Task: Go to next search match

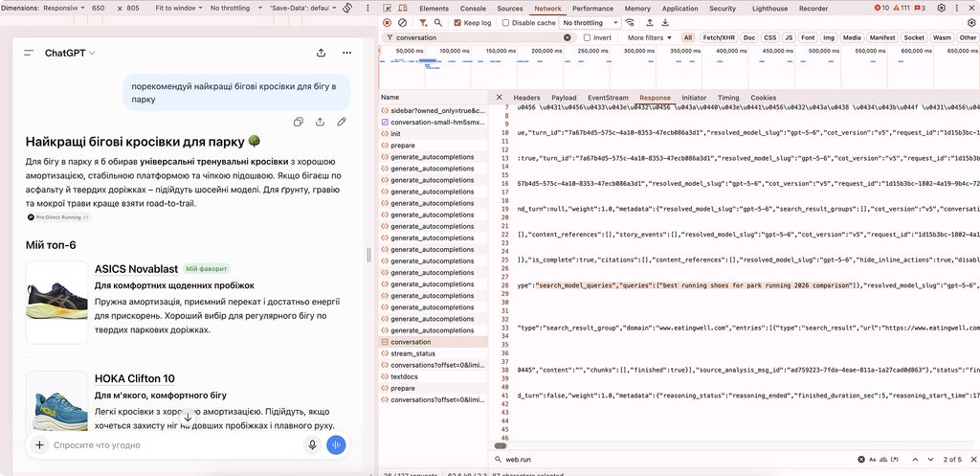Action: [x=930, y=460]
